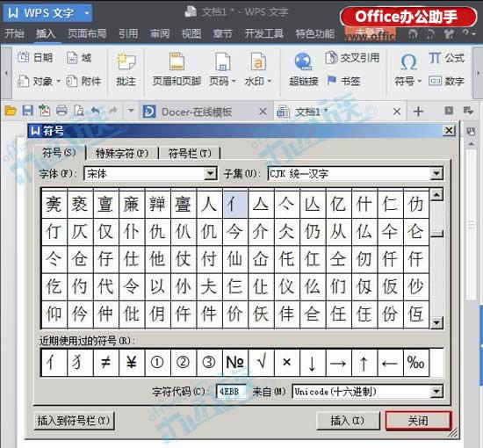Click the 符号 Omega symbol icon

coord(408,62)
